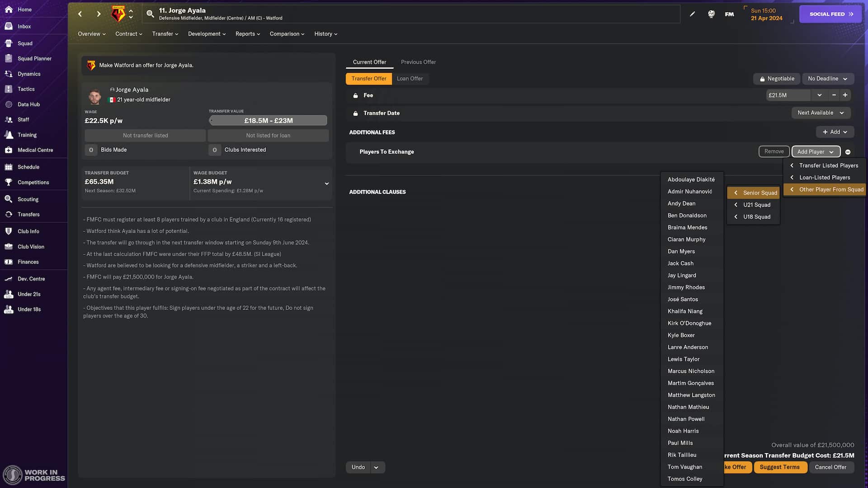
Task: Click the search magnifier beside Jorge Ayala's name
Action: (x=150, y=14)
